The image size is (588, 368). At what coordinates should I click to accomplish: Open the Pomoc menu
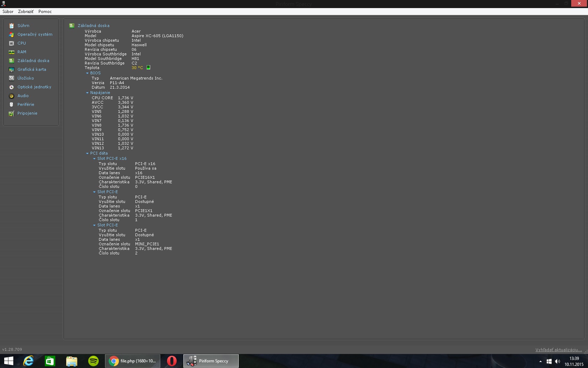45,12
